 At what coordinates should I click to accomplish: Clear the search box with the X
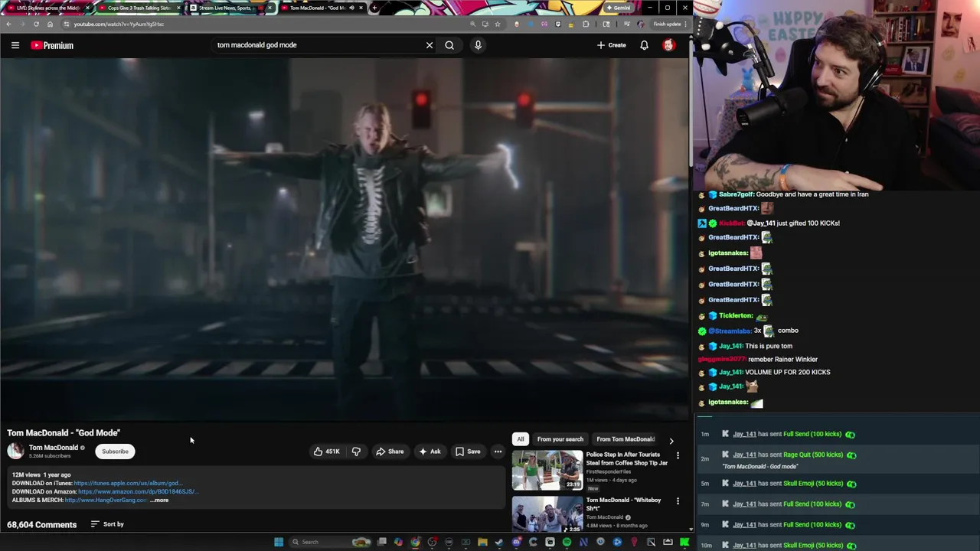click(430, 45)
